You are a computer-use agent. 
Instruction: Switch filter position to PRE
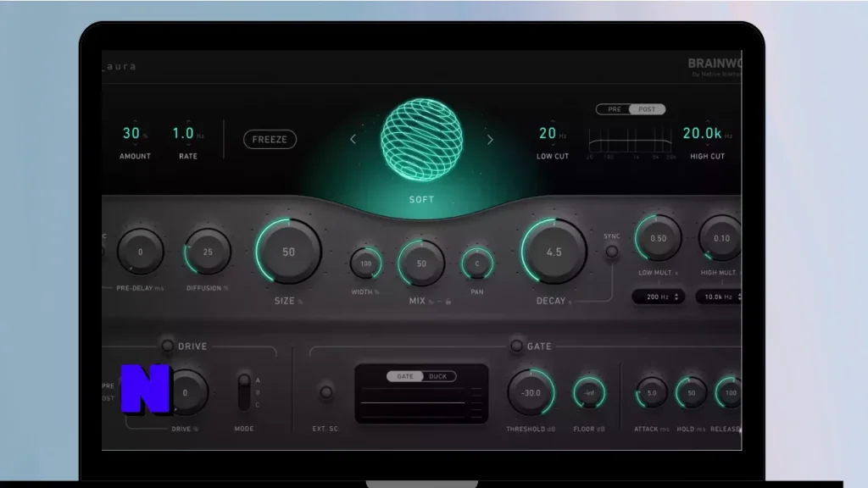(x=614, y=109)
